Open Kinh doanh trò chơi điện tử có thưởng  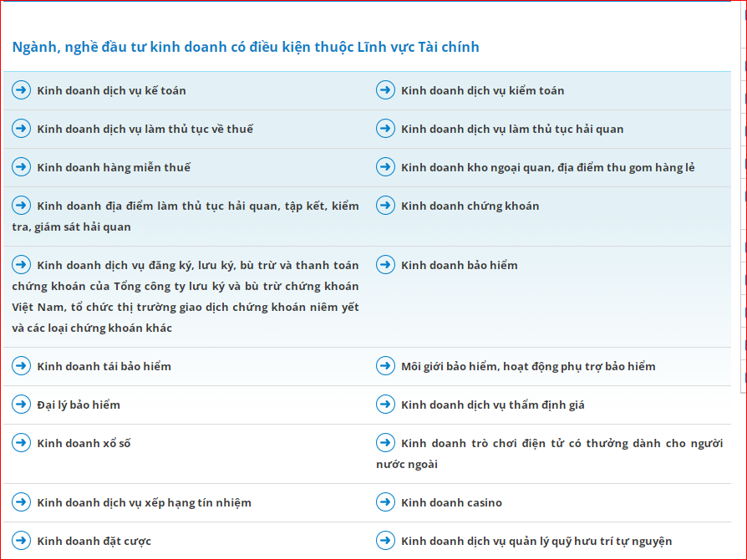(549, 454)
